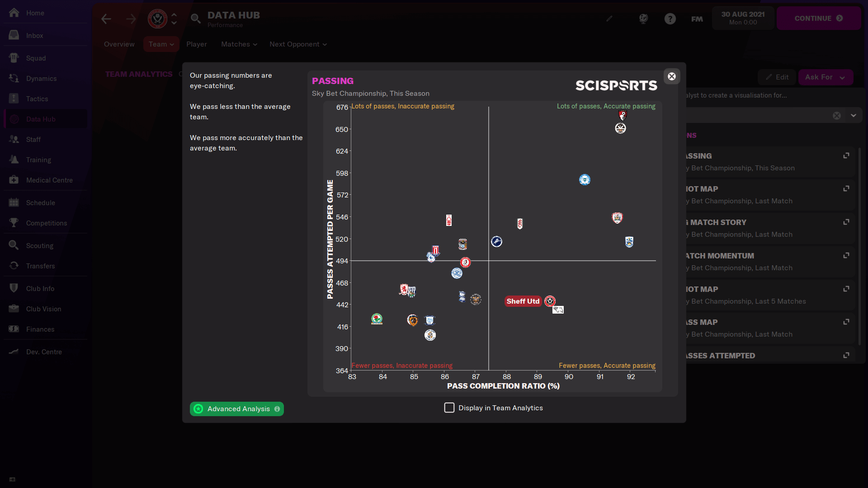
Task: Click the Swansea badge on chart
Action: 620,128
